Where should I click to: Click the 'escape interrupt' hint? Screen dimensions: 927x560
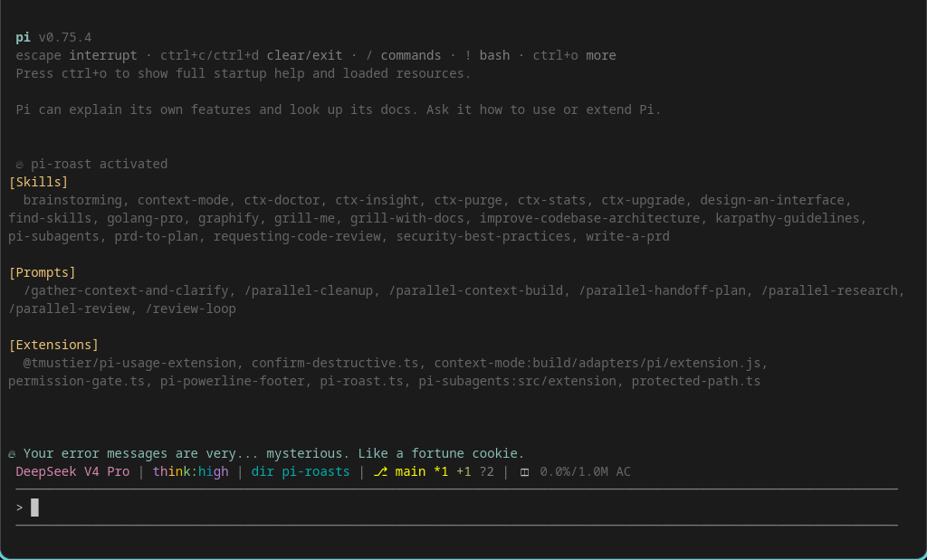[76, 55]
